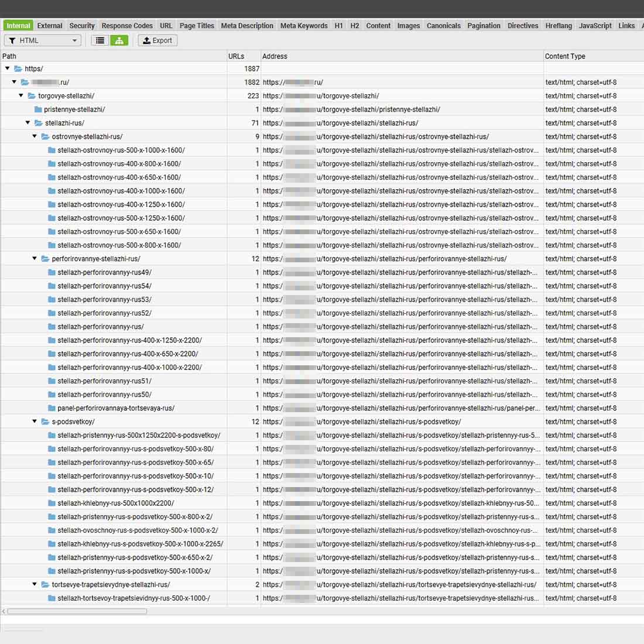
Task: Click folder icon for stellazh-perforirovannyy-rus49/
Action: (52, 272)
